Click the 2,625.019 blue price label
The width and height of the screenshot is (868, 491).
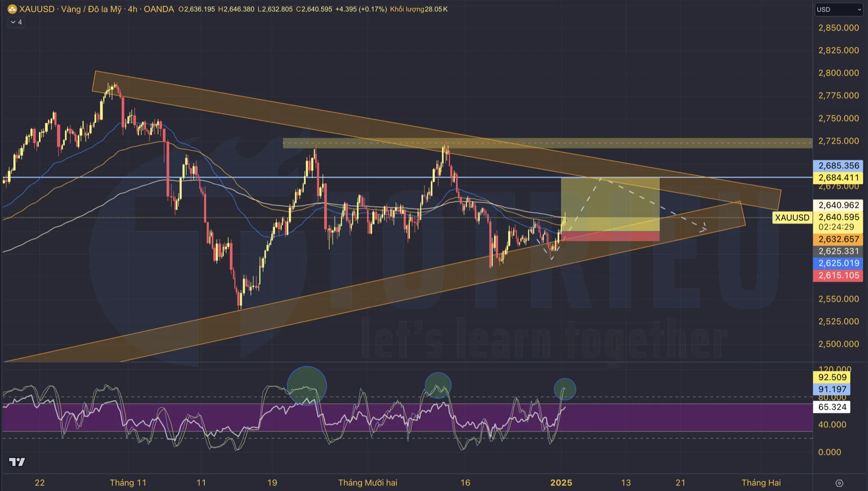pyautogui.click(x=838, y=263)
